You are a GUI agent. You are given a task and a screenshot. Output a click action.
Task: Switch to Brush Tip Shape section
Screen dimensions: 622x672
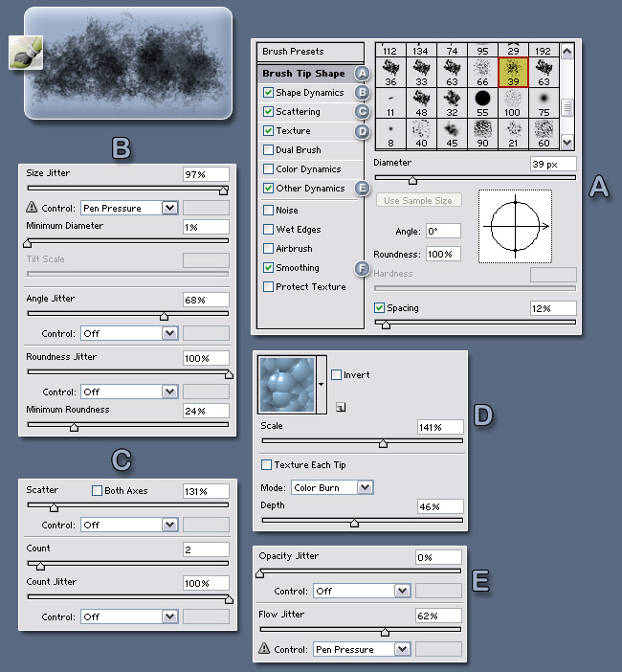pyautogui.click(x=304, y=74)
